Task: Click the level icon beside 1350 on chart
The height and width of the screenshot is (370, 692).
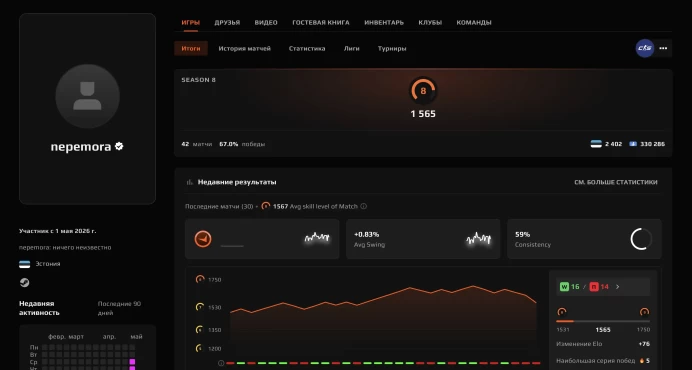Action: (x=200, y=329)
